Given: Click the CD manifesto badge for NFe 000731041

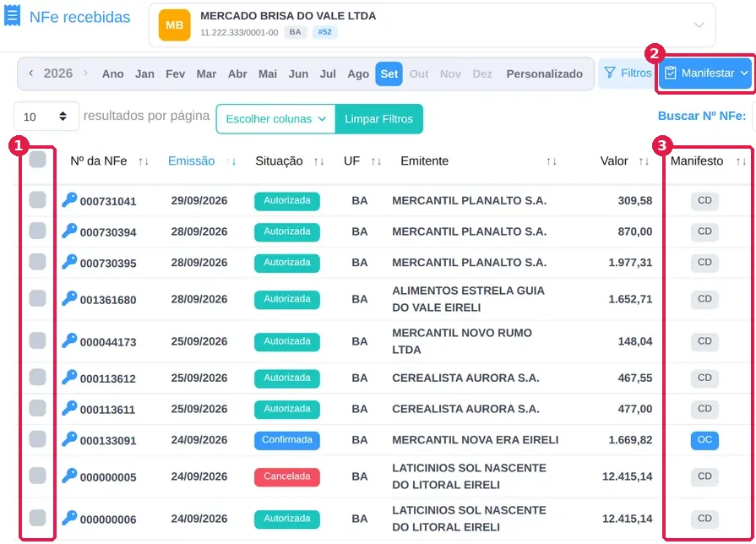Looking at the screenshot, I should [704, 201].
